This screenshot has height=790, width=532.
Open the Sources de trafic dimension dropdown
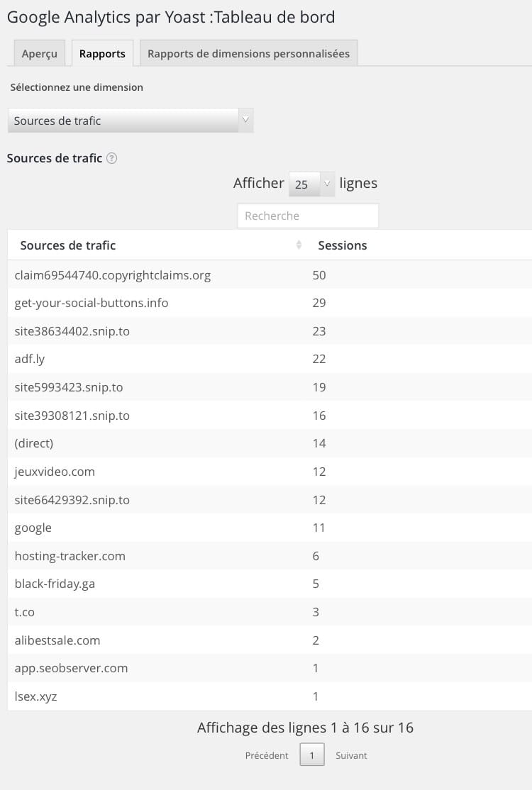(131, 121)
